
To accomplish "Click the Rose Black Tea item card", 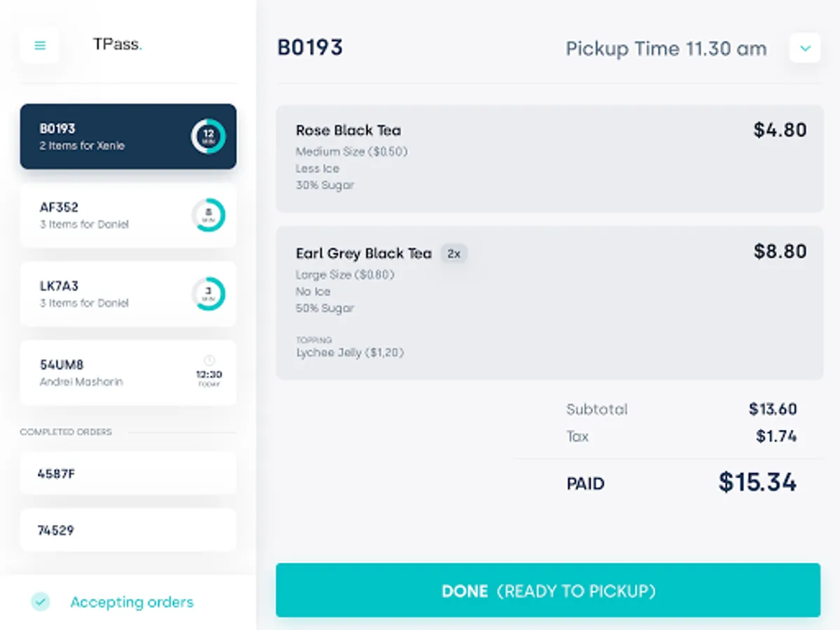I will (x=549, y=158).
